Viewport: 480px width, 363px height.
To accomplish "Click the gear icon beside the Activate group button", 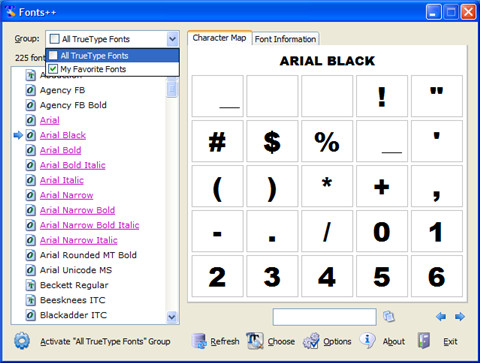I will click(x=22, y=341).
